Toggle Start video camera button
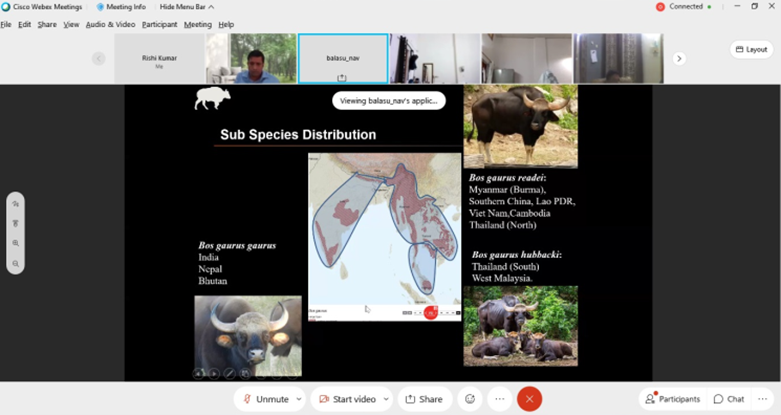The height and width of the screenshot is (415, 781). pos(345,399)
